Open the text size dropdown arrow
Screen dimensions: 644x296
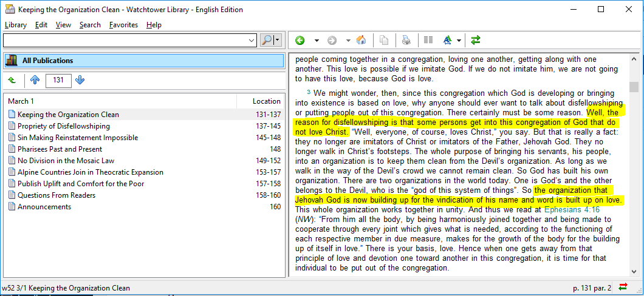click(459, 40)
